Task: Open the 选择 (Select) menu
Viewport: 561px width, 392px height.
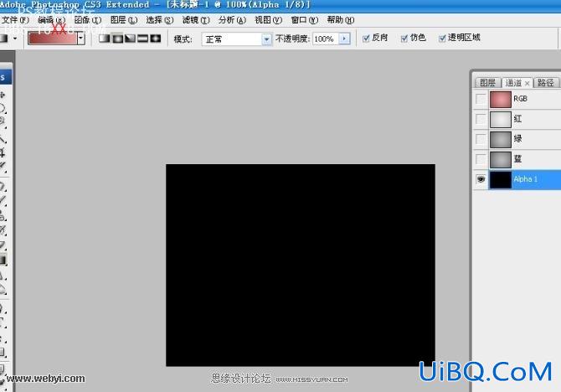Action: tap(160, 20)
